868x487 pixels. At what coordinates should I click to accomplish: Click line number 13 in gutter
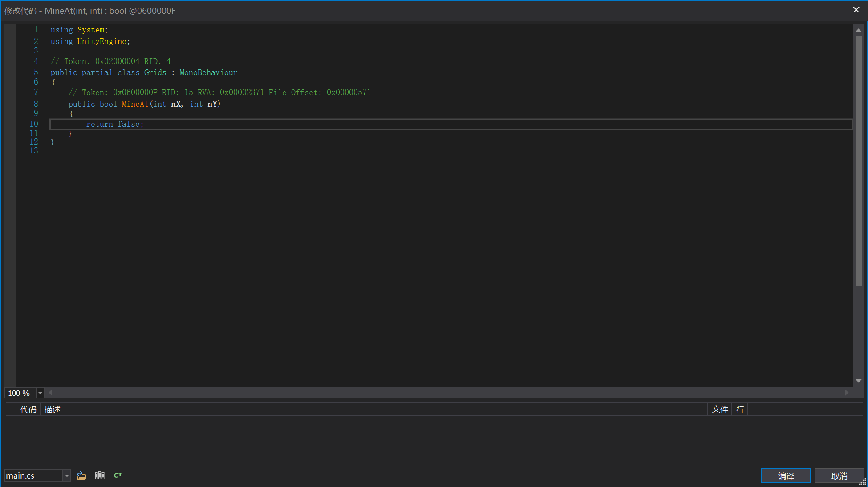(x=34, y=151)
